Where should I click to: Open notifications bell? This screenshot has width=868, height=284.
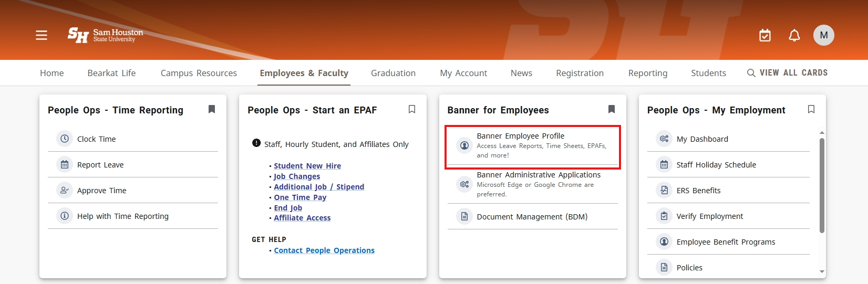[794, 35]
